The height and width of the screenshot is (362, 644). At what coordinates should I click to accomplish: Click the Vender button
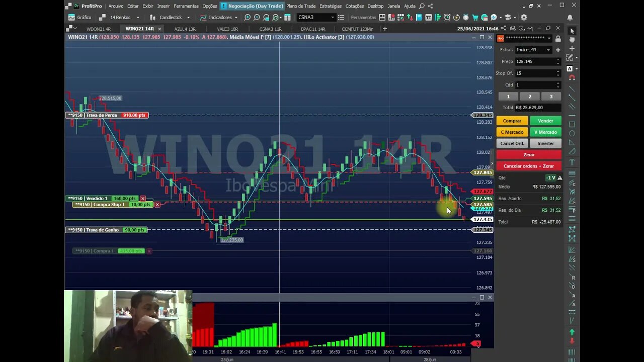[x=545, y=121]
